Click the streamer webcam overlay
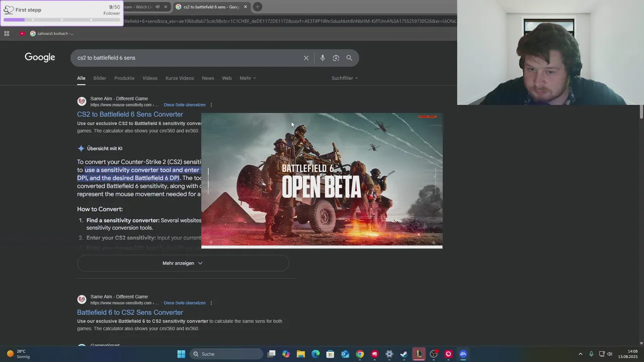Viewport: 644px width, 362px height. click(550, 52)
